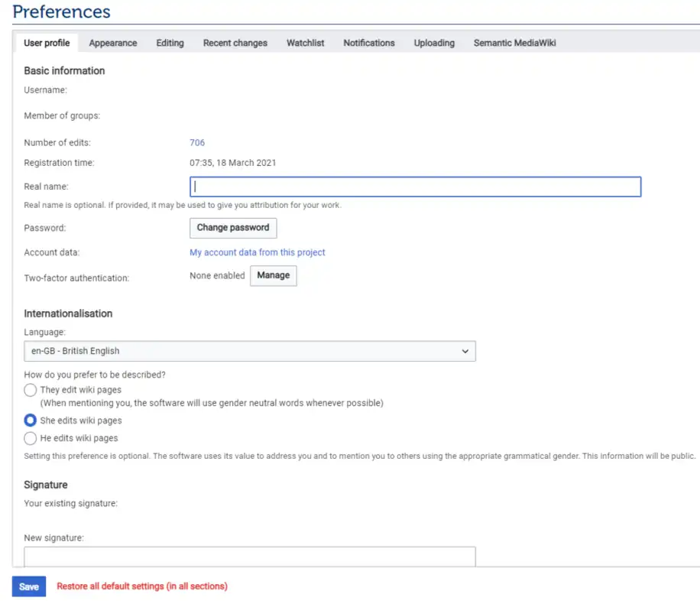Select the Semantic MediaWiki tab

[514, 43]
